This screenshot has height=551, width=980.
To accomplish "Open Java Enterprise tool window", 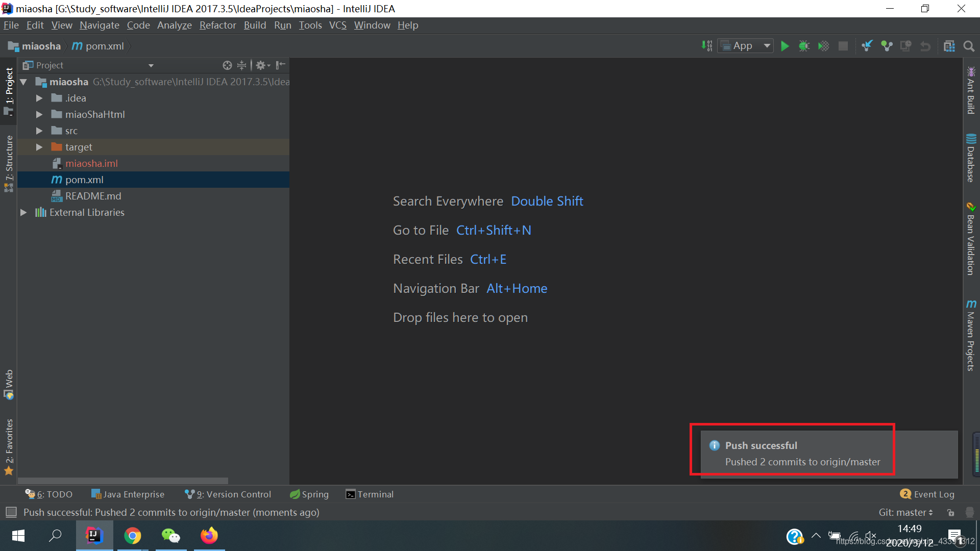I will pos(128,494).
